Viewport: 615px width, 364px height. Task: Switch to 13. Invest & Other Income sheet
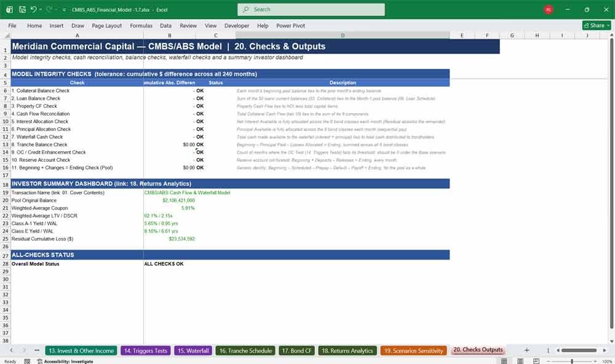click(81, 350)
